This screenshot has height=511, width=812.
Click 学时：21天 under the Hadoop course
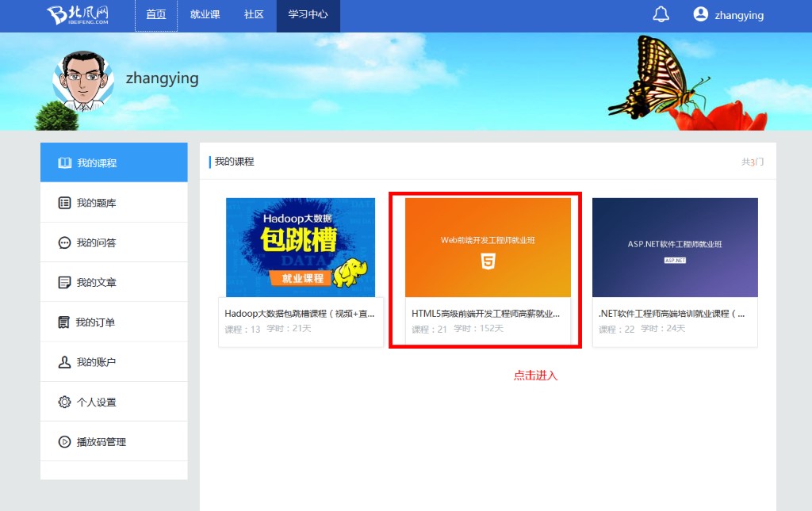[x=289, y=329]
